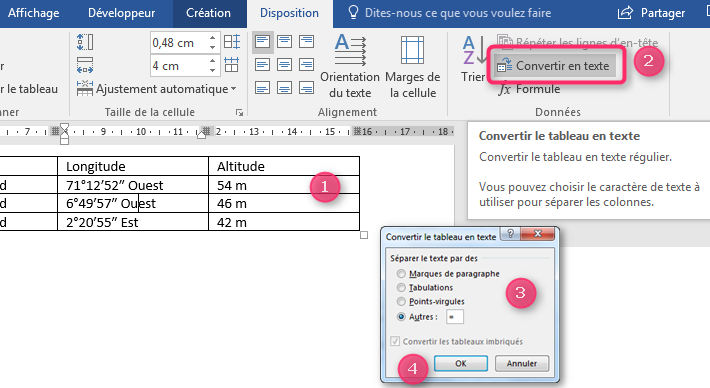
Task: Click the row height icon
Action: point(85,42)
